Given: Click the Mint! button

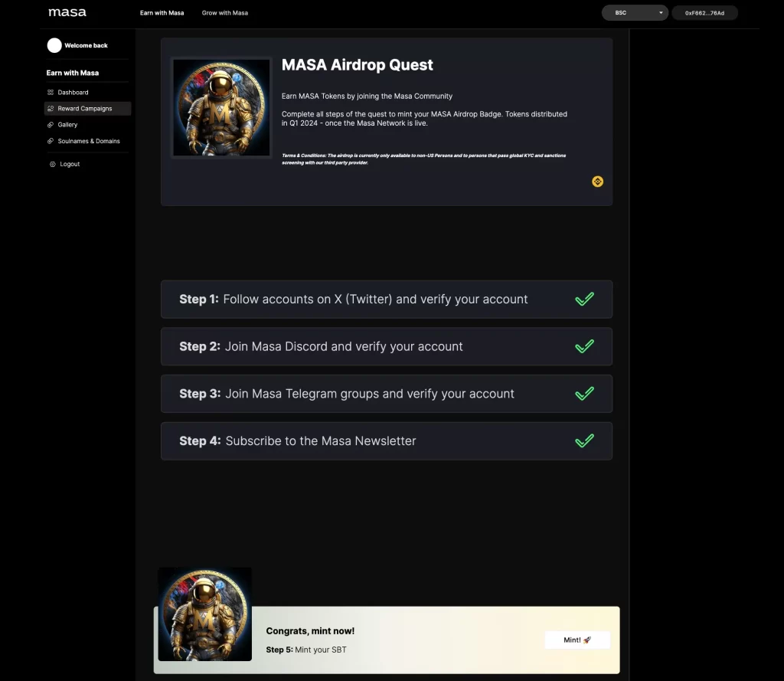Looking at the screenshot, I should (577, 640).
